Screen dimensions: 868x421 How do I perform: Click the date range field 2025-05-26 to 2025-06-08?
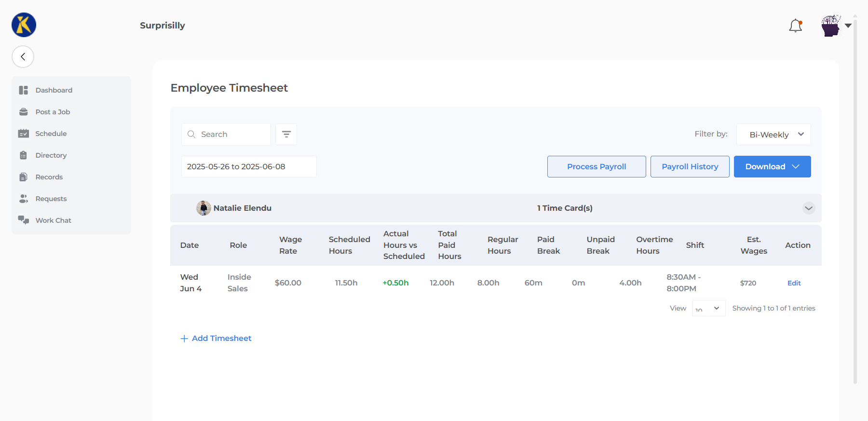coord(249,167)
